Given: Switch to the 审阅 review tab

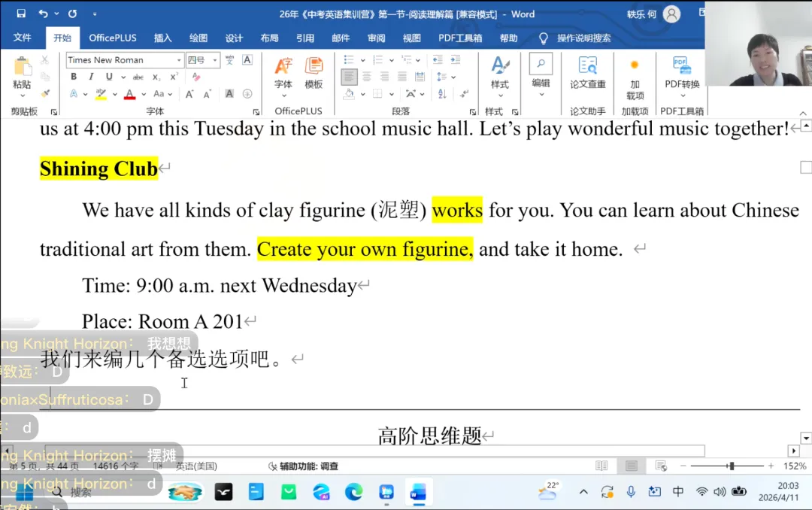Looking at the screenshot, I should 376,38.
